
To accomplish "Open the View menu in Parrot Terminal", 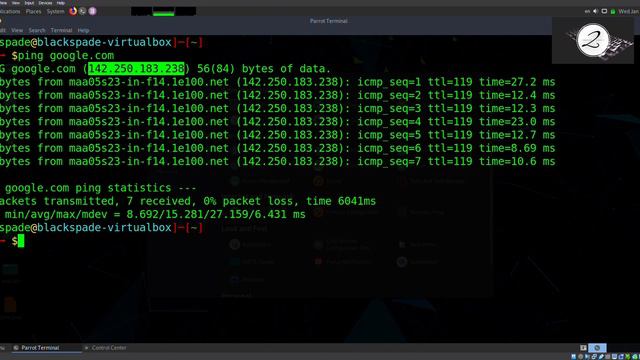I will [17, 30].
